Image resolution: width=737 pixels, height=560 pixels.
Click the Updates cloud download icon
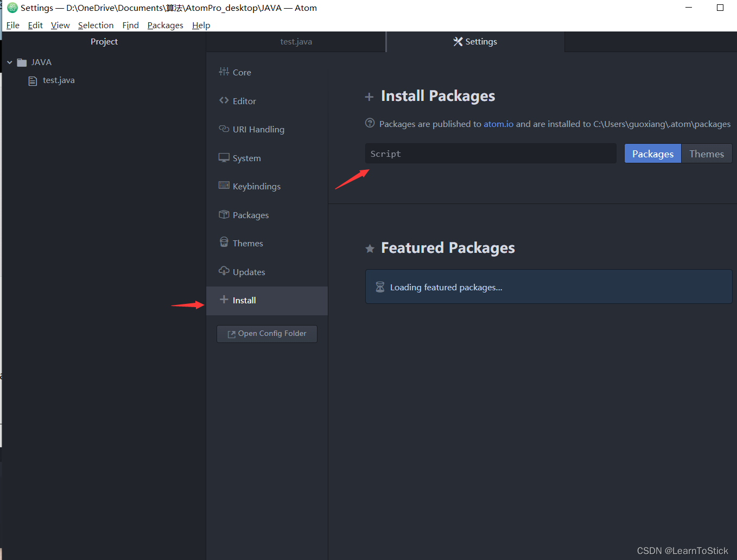click(x=224, y=271)
